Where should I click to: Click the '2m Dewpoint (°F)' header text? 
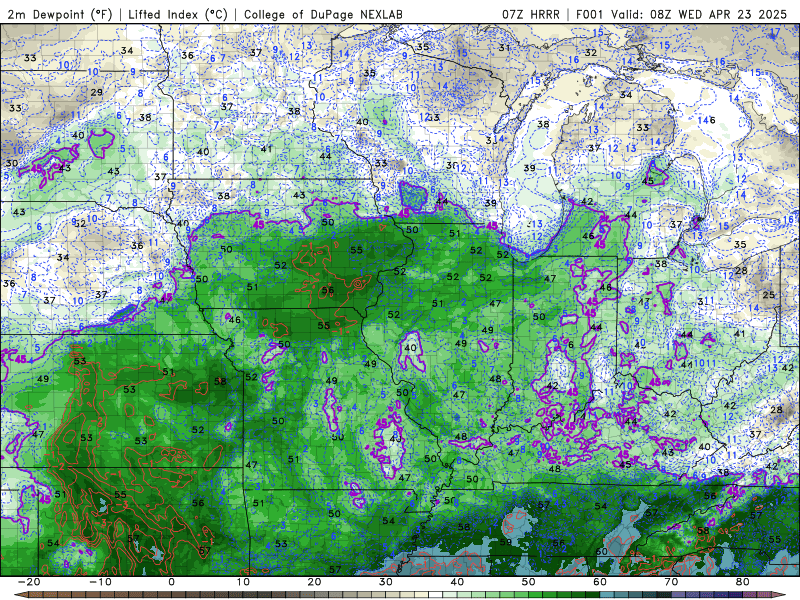[x=60, y=14]
